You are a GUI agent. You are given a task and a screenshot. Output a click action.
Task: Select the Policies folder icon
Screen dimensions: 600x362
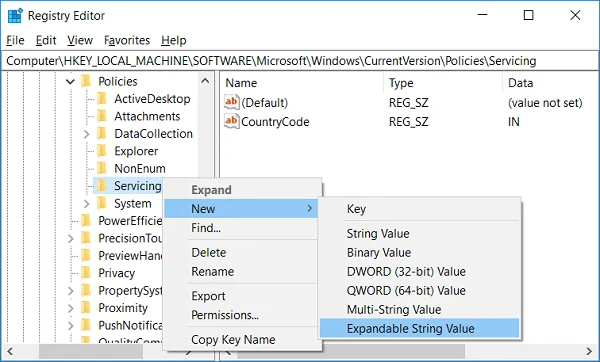tap(86, 81)
